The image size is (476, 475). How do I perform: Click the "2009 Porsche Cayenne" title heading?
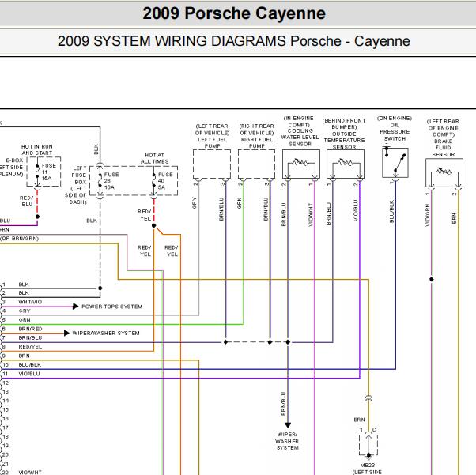(x=234, y=13)
